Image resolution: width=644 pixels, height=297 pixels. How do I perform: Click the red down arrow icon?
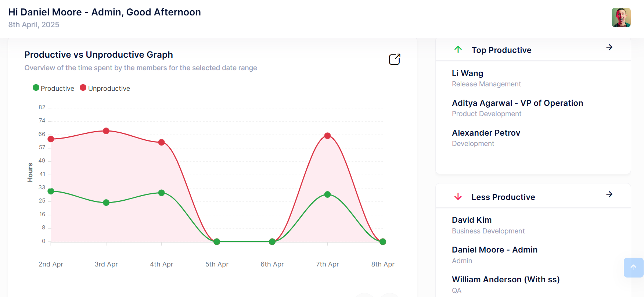[x=458, y=197]
